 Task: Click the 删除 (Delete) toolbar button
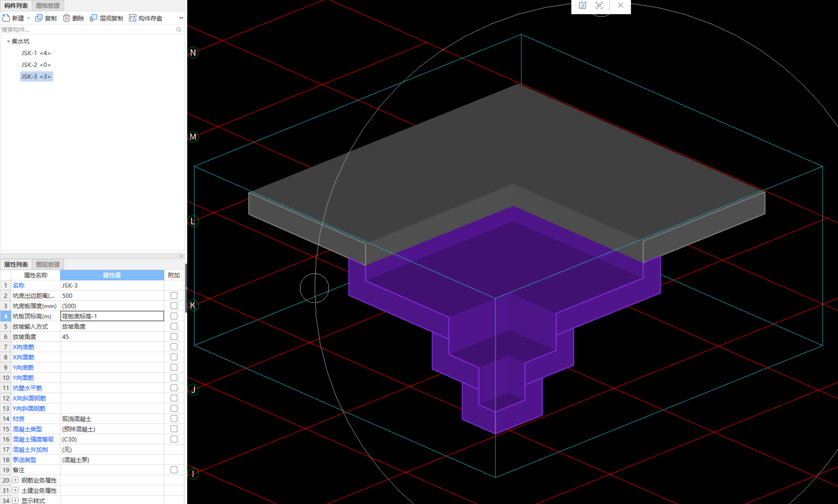point(73,18)
